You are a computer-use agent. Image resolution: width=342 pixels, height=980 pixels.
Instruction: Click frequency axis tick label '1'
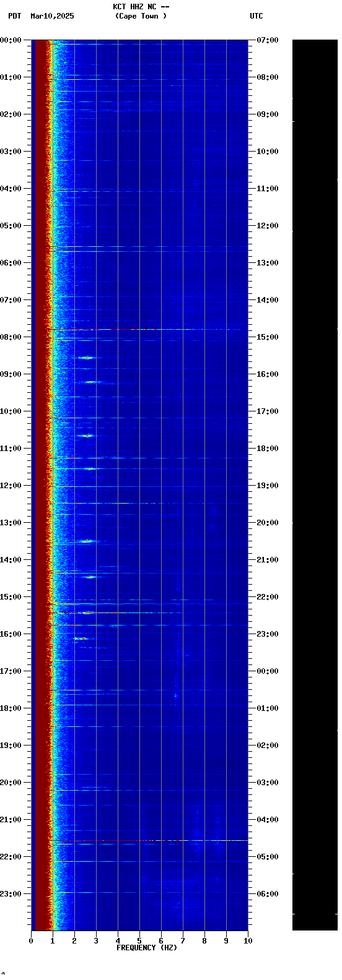(53, 941)
